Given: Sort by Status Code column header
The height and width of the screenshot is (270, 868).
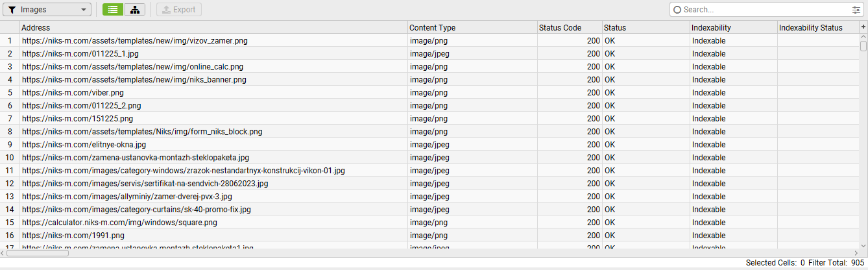Looking at the screenshot, I should (569, 27).
